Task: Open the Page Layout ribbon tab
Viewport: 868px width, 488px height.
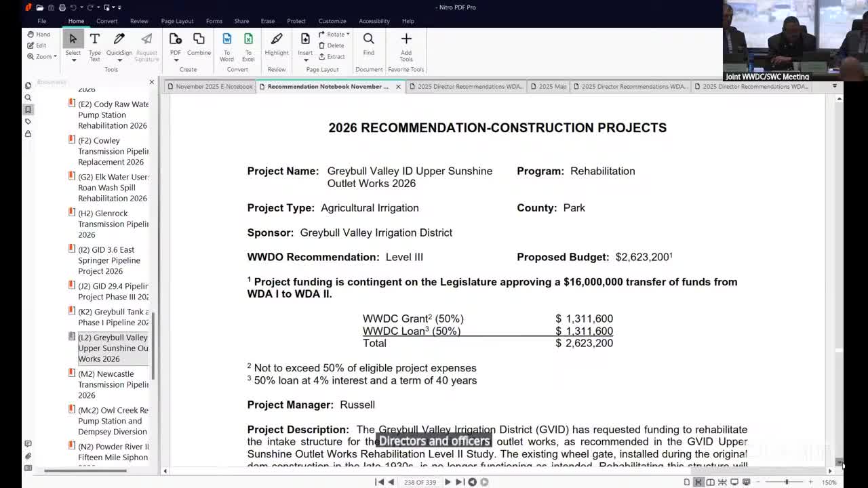Action: click(177, 21)
